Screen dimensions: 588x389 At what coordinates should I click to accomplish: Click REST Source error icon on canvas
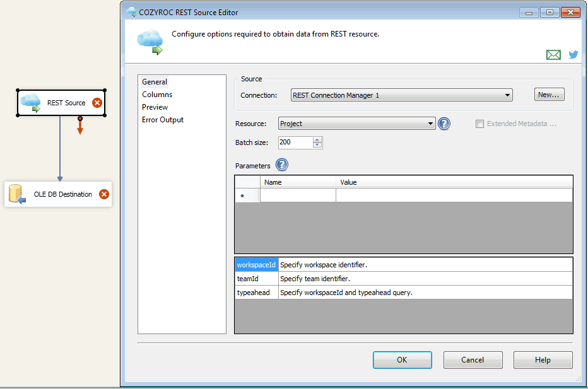[x=97, y=103]
